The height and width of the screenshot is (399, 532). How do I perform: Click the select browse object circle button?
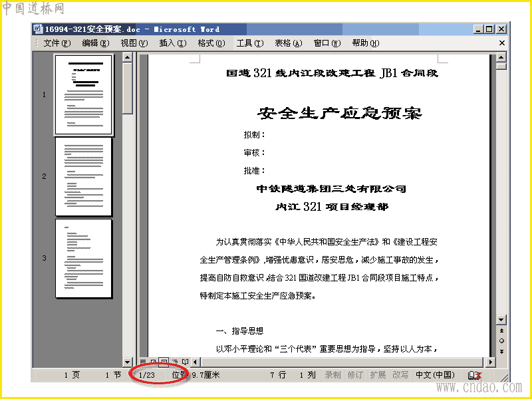tap(501, 340)
